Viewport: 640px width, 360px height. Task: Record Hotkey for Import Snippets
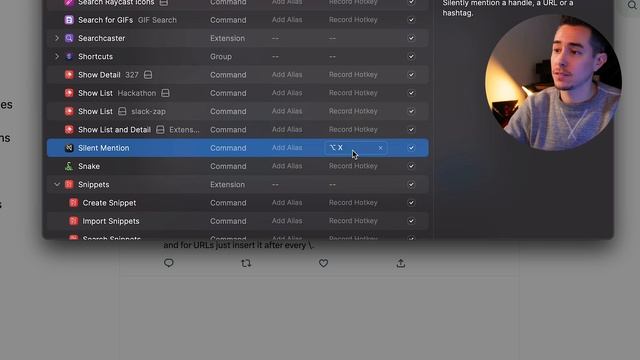(353, 221)
